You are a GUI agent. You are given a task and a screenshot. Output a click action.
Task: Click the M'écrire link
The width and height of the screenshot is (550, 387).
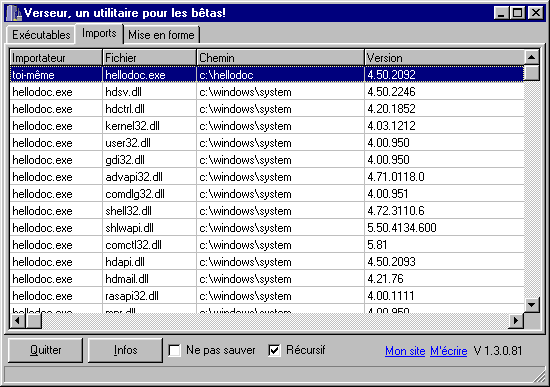tap(449, 351)
